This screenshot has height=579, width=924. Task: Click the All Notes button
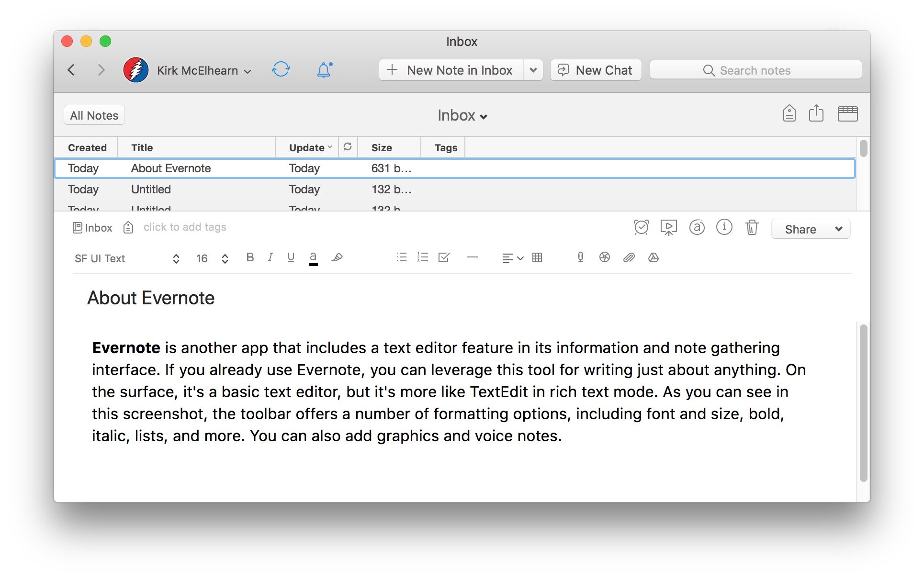[x=94, y=115]
